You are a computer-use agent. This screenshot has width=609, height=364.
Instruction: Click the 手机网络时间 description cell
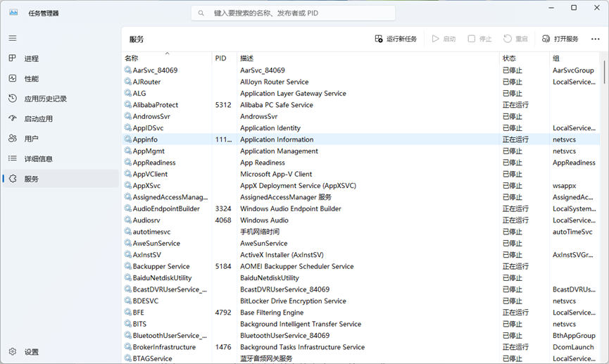(260, 232)
